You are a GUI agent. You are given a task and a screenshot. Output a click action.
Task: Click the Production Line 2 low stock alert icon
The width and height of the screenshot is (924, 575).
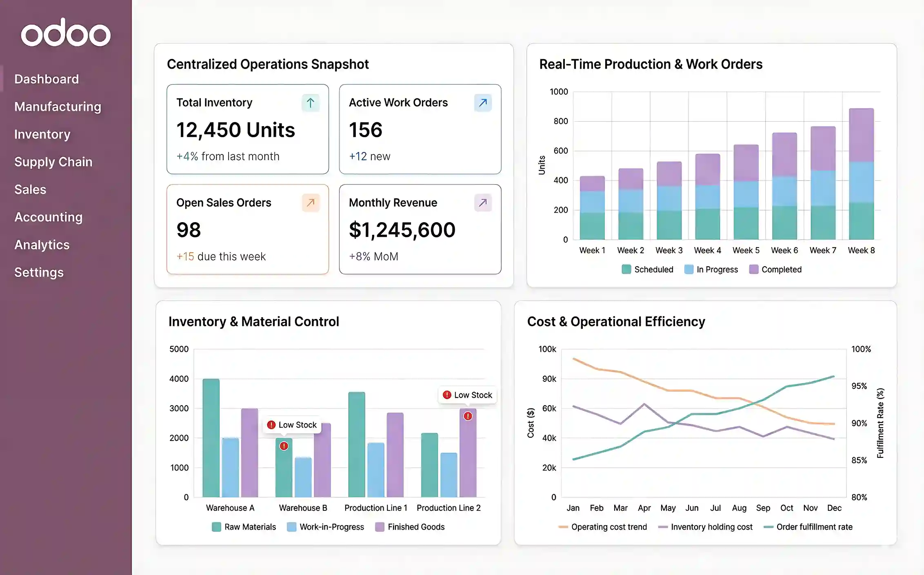pos(468,416)
